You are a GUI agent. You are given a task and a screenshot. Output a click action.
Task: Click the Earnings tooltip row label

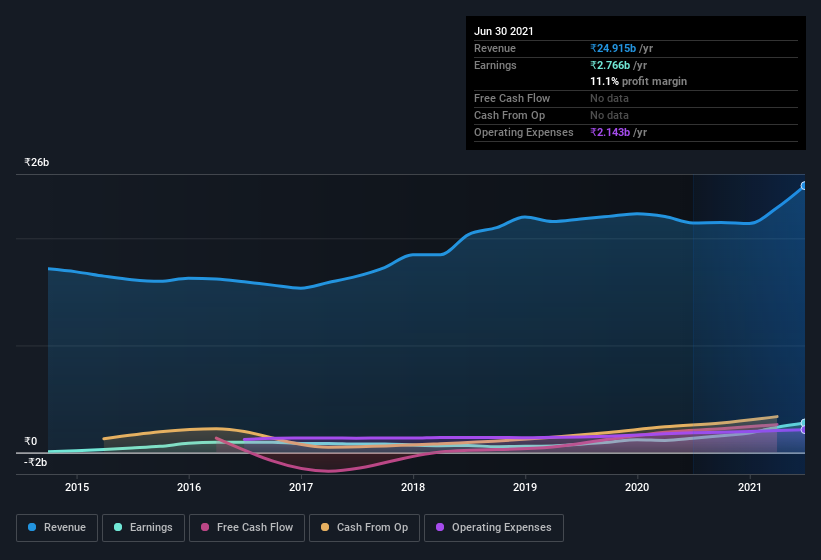tap(495, 65)
